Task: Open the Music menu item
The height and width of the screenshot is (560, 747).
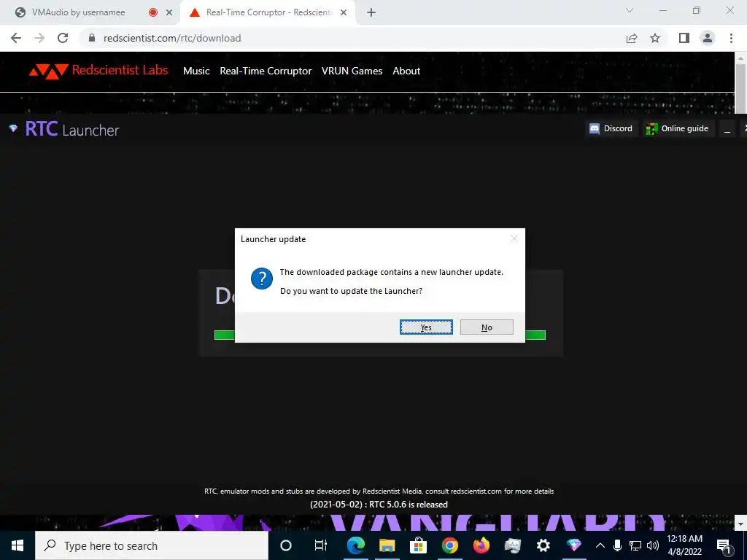Action: (x=196, y=71)
